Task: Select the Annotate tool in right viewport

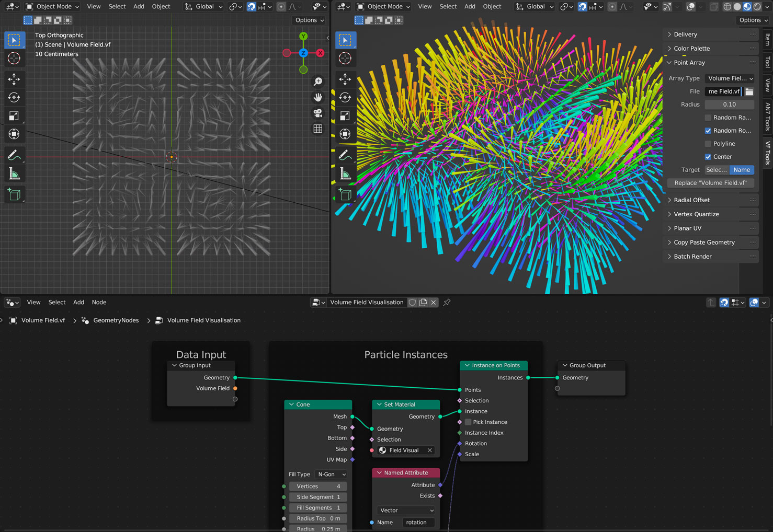Action: 345,155
